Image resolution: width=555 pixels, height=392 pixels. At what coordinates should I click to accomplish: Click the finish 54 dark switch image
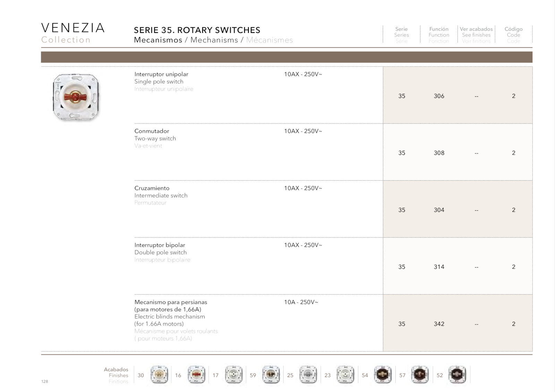[x=383, y=375]
